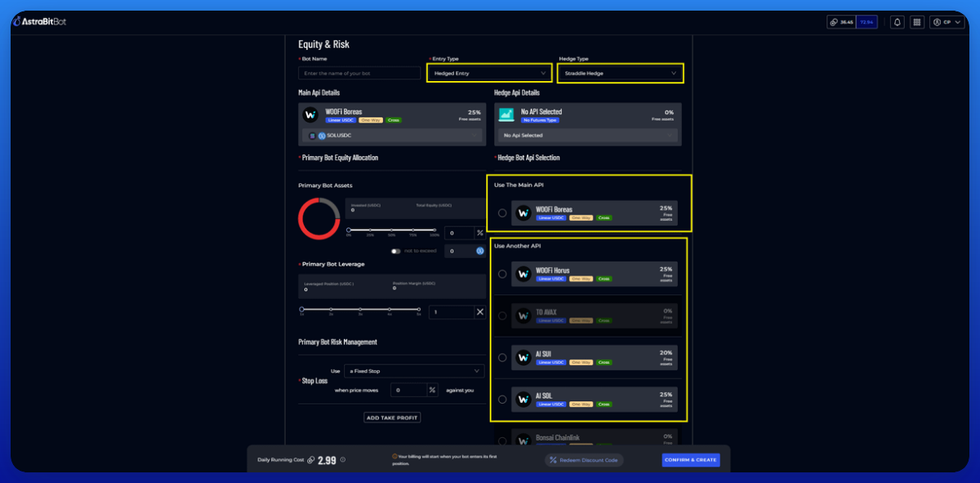
Task: Click the WOOFi Horus exchange logo
Action: point(523,274)
